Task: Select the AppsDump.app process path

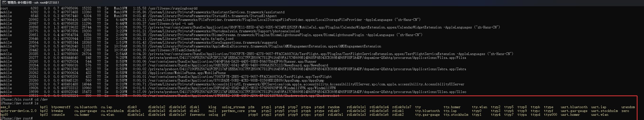Action: coord(236,80)
